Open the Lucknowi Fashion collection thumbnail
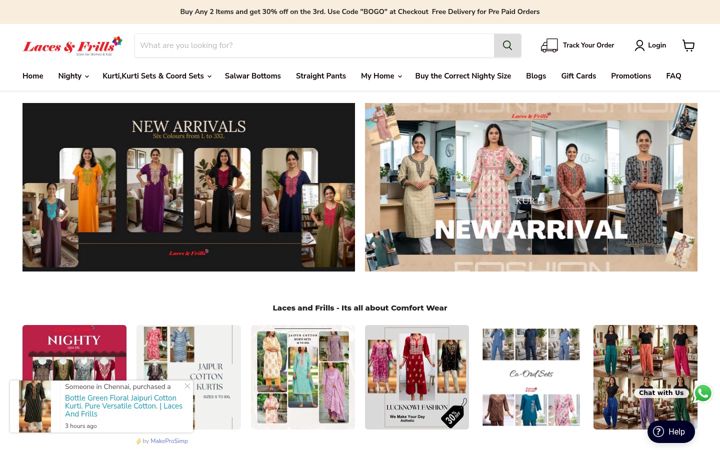Screen dimensions: 720x450 tap(417, 377)
